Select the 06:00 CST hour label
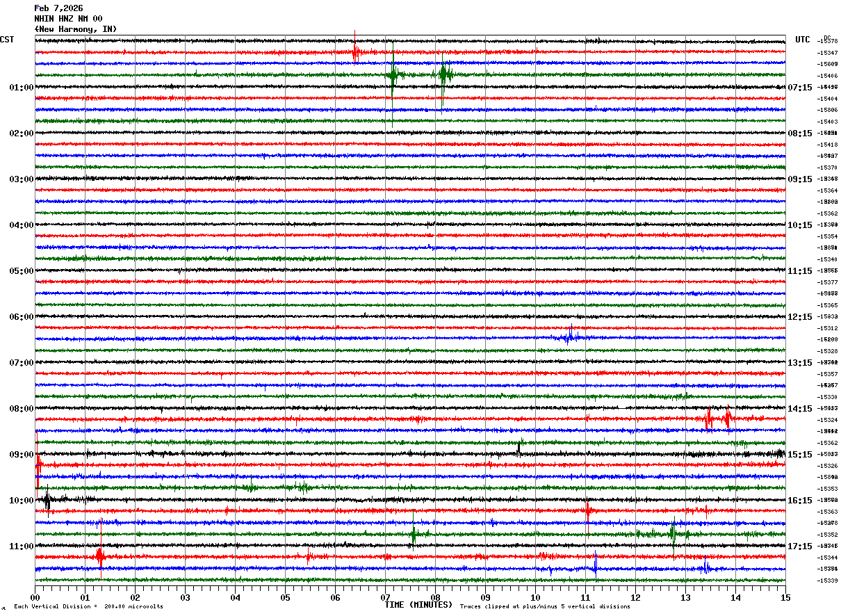 (22, 317)
